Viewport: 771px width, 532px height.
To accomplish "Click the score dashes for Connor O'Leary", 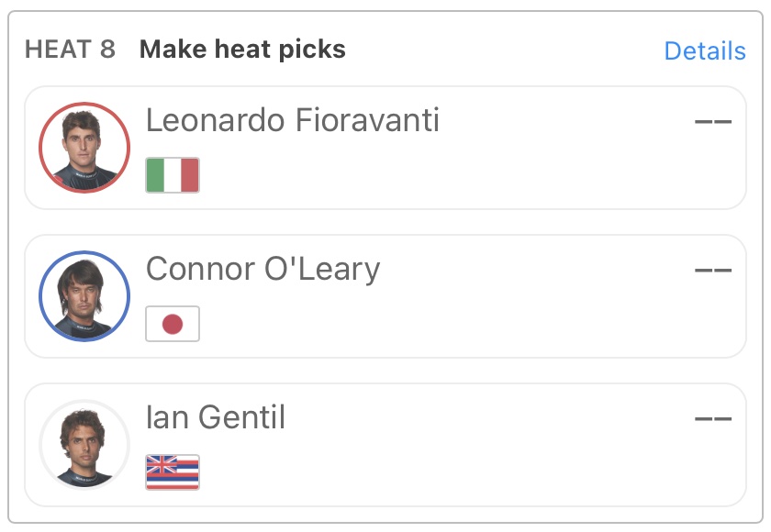I will pos(713,270).
